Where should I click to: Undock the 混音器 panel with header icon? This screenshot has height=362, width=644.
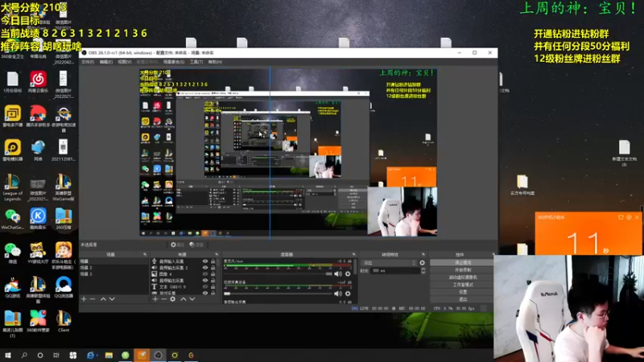(x=353, y=254)
